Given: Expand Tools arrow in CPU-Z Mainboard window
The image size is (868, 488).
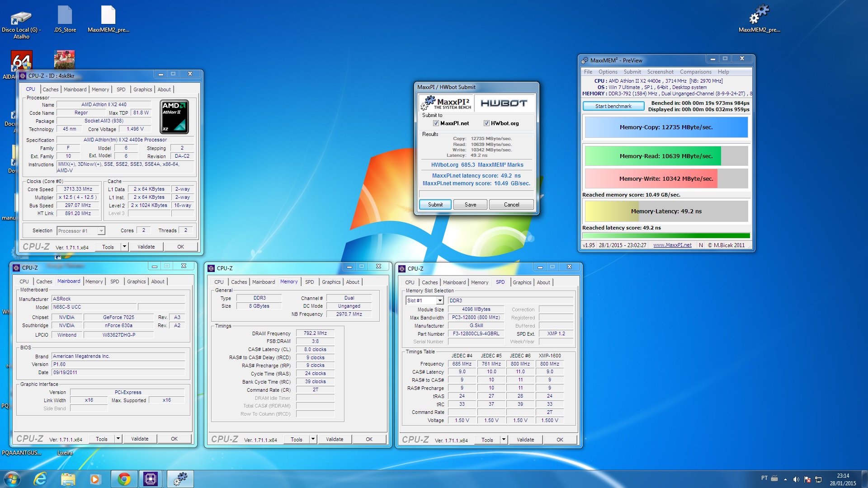Looking at the screenshot, I should (118, 439).
